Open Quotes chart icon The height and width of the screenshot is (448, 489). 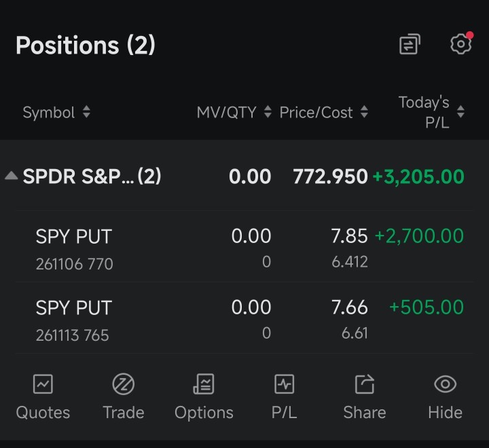[x=43, y=384]
